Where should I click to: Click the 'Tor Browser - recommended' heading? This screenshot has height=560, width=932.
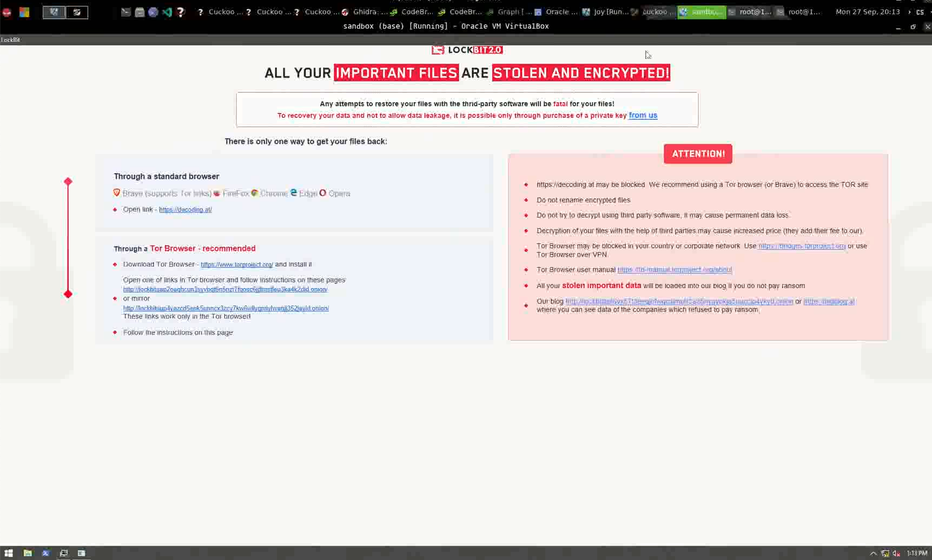203,249
